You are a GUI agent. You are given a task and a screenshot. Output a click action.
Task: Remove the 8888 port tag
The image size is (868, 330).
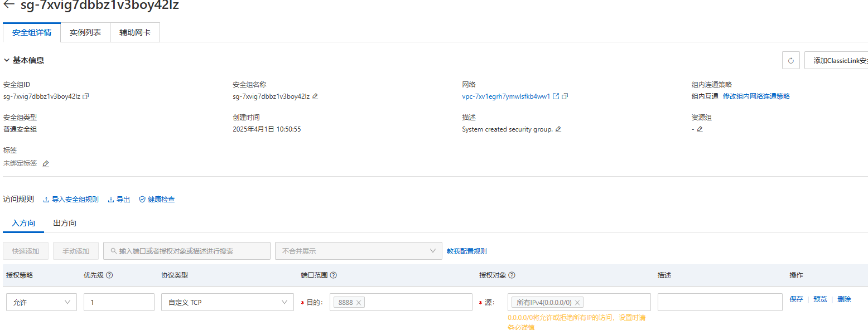point(359,303)
